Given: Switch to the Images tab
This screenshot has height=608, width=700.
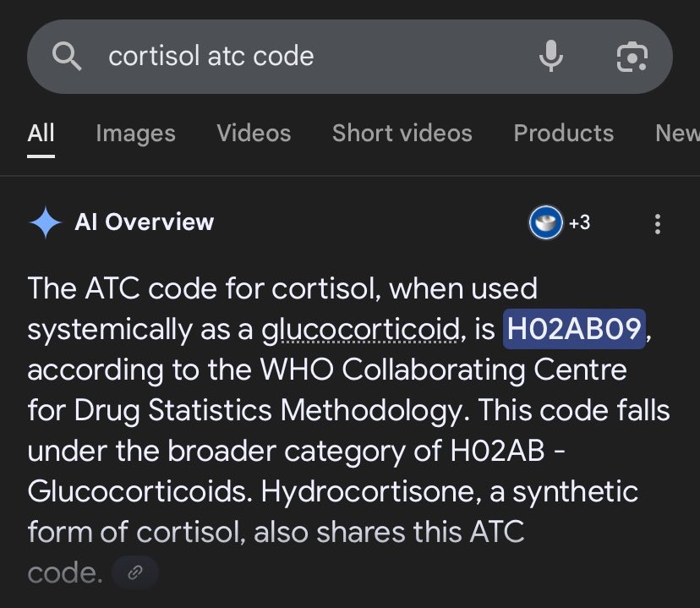Looking at the screenshot, I should coord(135,133).
